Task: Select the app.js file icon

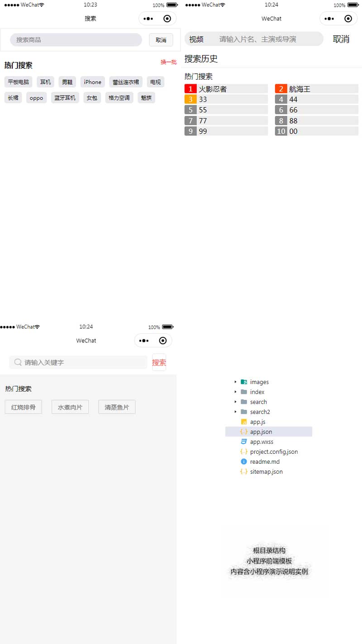Action: [244, 422]
